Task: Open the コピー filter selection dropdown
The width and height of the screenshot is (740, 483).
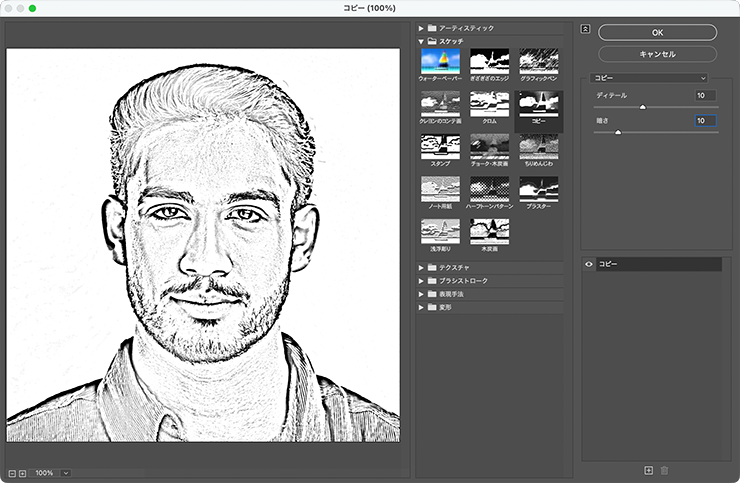Action: [649, 78]
